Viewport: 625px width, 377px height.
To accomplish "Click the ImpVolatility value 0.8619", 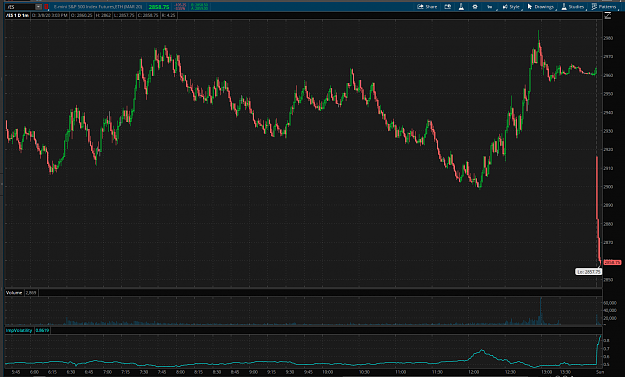I will 42,330.
